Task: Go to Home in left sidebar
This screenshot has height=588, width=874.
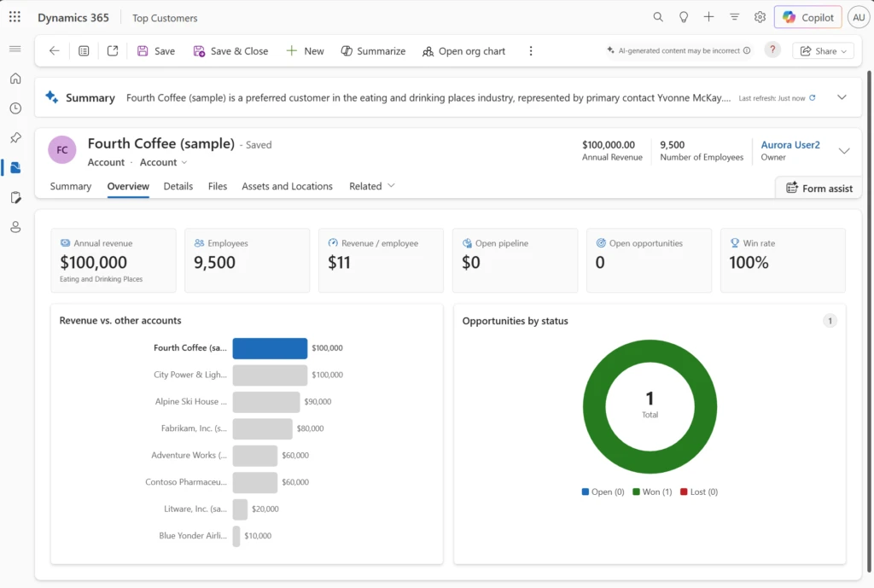Action: tap(15, 78)
